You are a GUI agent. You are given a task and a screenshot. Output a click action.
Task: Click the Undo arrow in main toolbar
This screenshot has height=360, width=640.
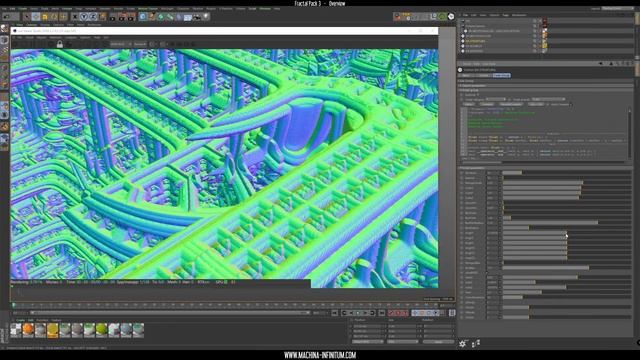pyautogui.click(x=7, y=17)
